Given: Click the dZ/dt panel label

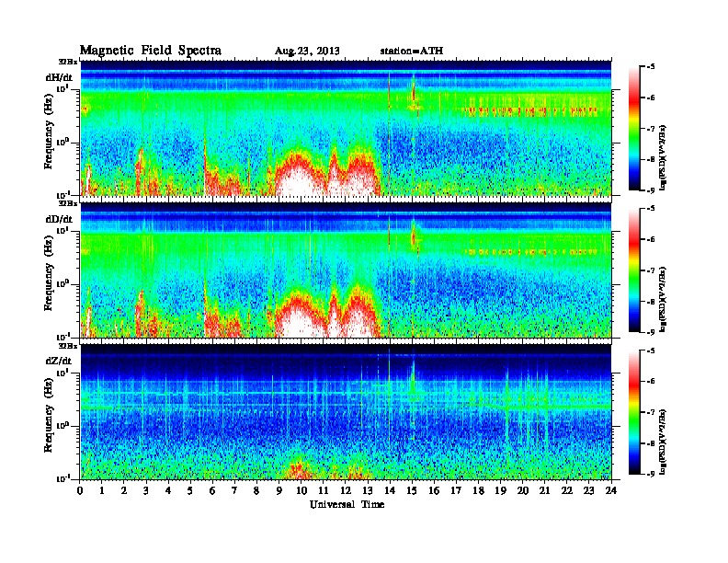Looking at the screenshot, I should 59,361.
